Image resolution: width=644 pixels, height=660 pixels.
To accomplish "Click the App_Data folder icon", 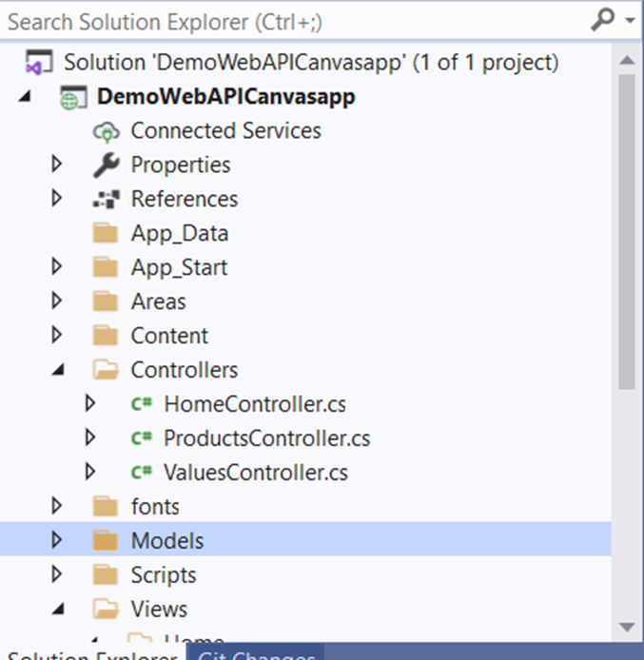I will coord(105,233).
